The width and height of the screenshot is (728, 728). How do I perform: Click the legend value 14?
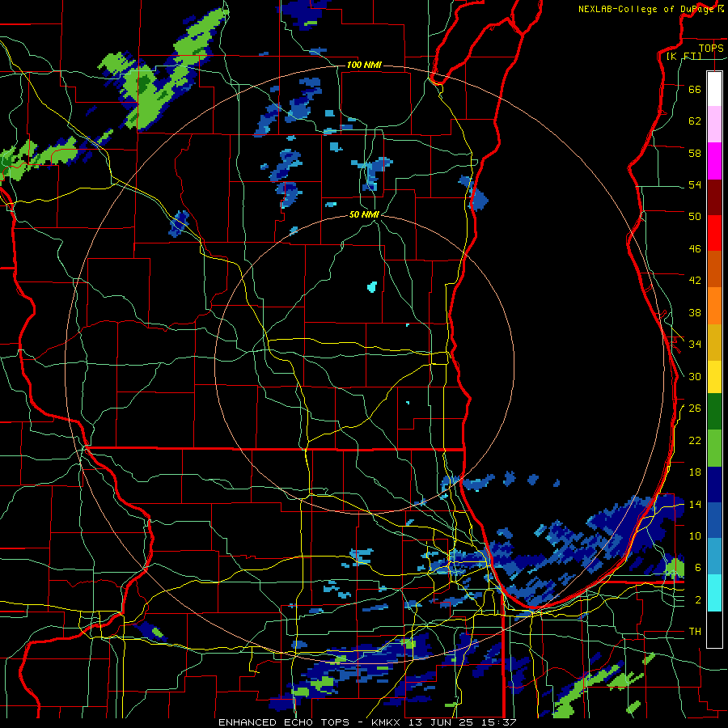pos(695,504)
